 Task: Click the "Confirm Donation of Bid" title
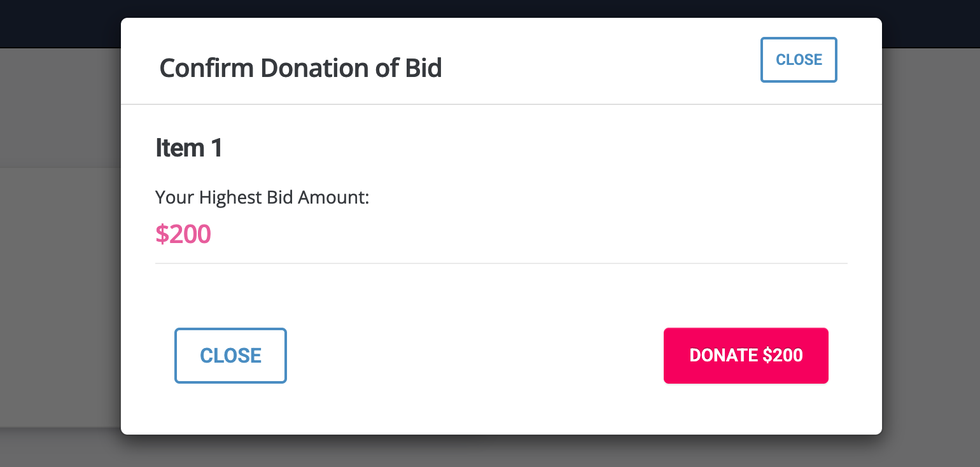point(300,68)
